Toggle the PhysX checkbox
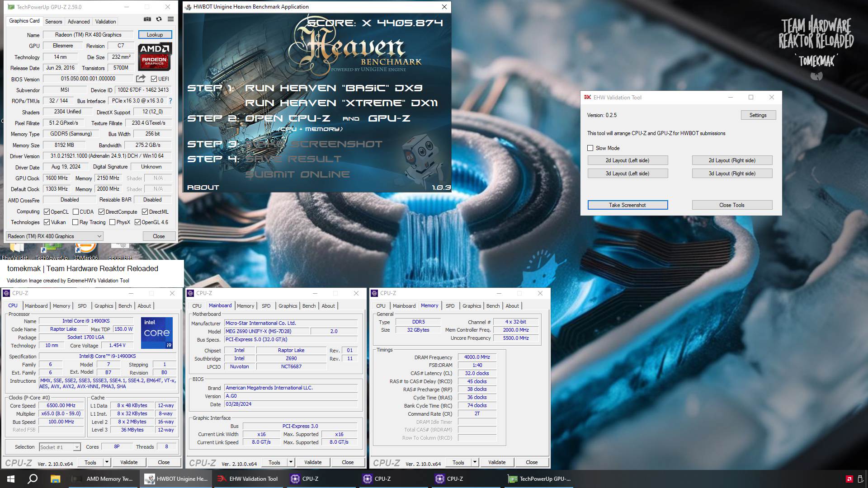 [x=112, y=222]
